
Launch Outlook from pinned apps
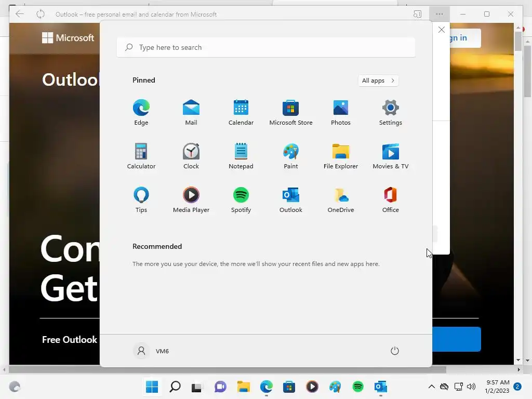click(x=291, y=200)
